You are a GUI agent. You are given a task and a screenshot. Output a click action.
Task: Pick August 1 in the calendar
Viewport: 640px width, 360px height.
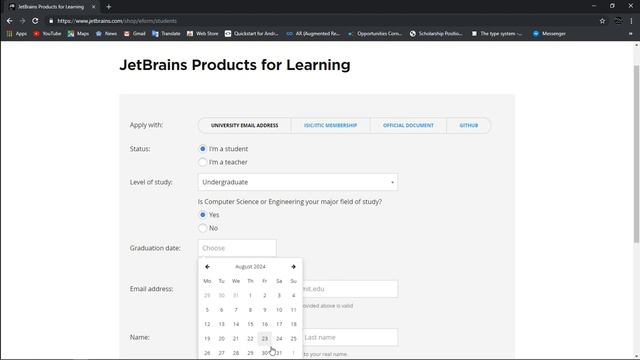[250, 296]
